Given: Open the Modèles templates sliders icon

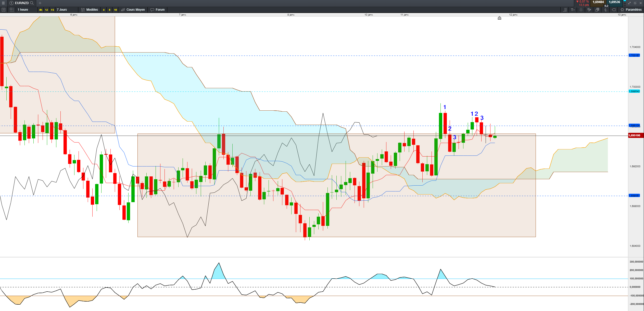Looking at the screenshot, I should [x=83, y=10].
